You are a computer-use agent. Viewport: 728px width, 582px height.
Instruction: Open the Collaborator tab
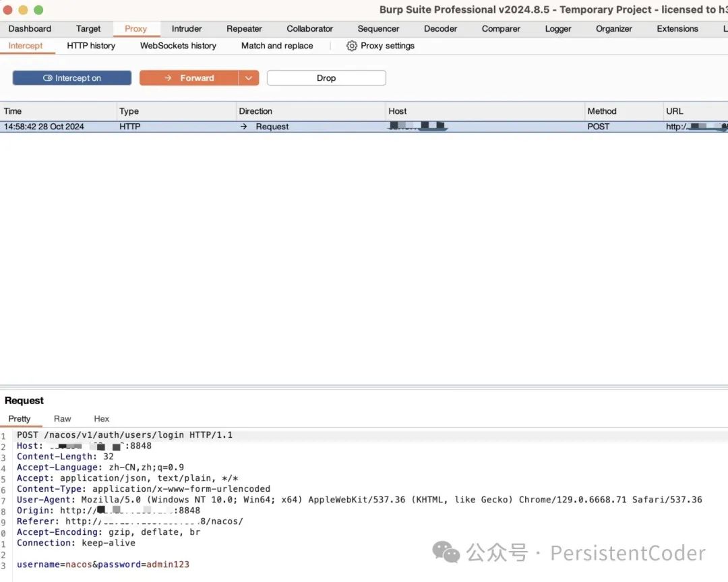coord(309,29)
